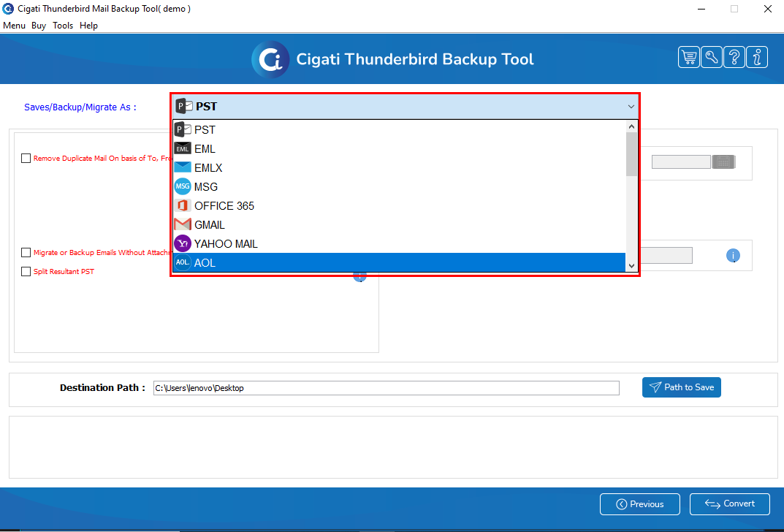Screen dimensions: 784x532
Task: Open the shopping cart buy icon
Action: point(688,57)
